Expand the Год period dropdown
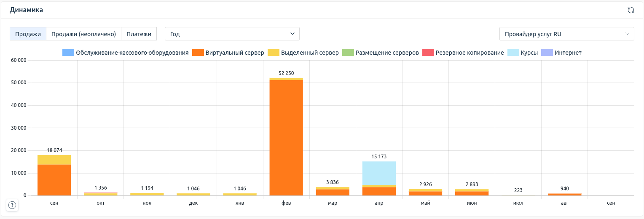This screenshot has width=644, height=219. pyautogui.click(x=232, y=34)
